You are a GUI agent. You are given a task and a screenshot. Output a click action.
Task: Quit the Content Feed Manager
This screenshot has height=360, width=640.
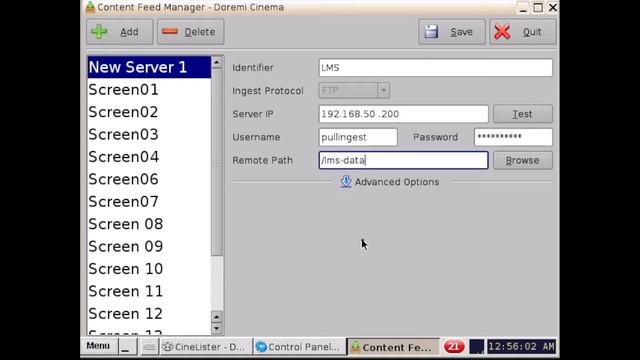point(523,32)
